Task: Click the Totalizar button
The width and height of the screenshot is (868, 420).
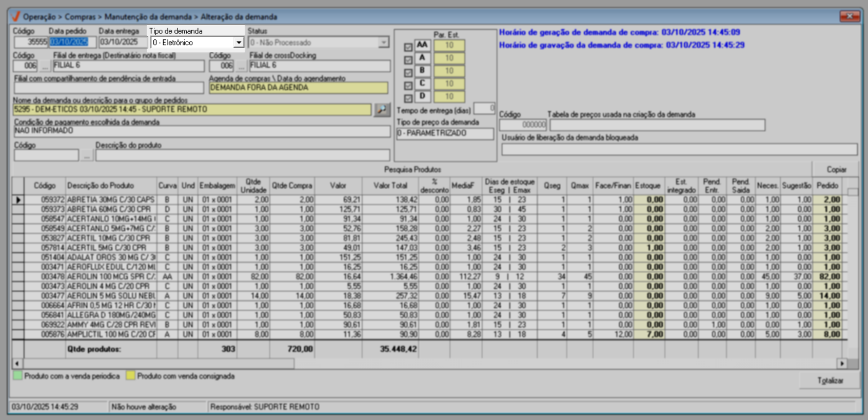Action: click(830, 381)
